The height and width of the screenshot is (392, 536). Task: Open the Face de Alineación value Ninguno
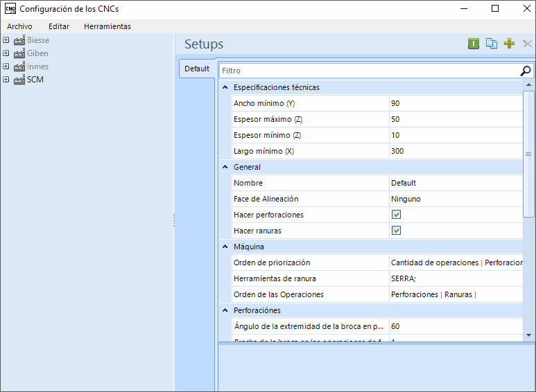click(456, 199)
